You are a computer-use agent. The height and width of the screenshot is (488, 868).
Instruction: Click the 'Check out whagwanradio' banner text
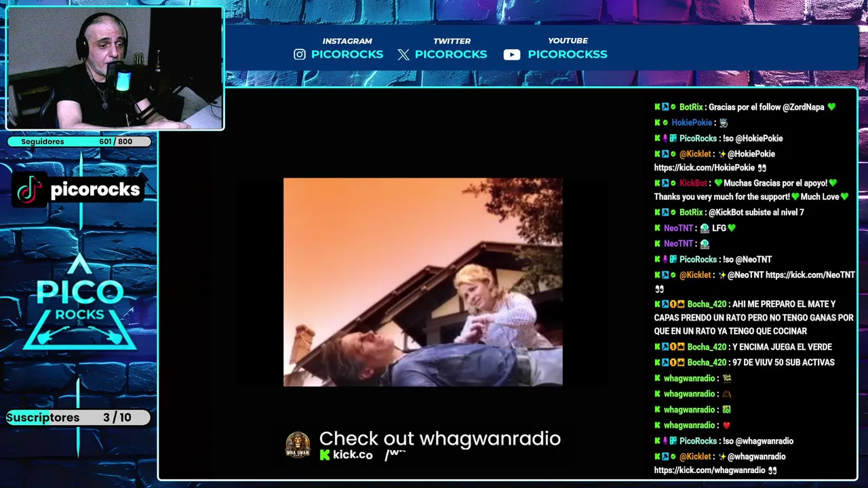(x=440, y=439)
